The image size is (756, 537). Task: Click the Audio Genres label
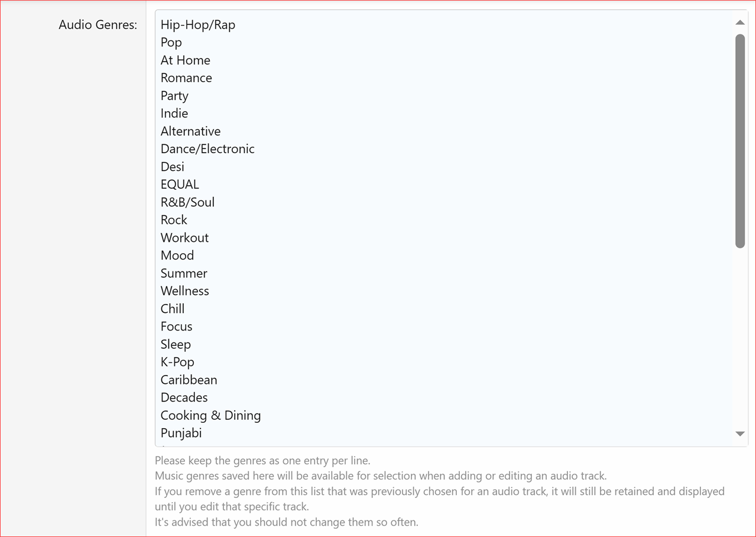pos(98,25)
